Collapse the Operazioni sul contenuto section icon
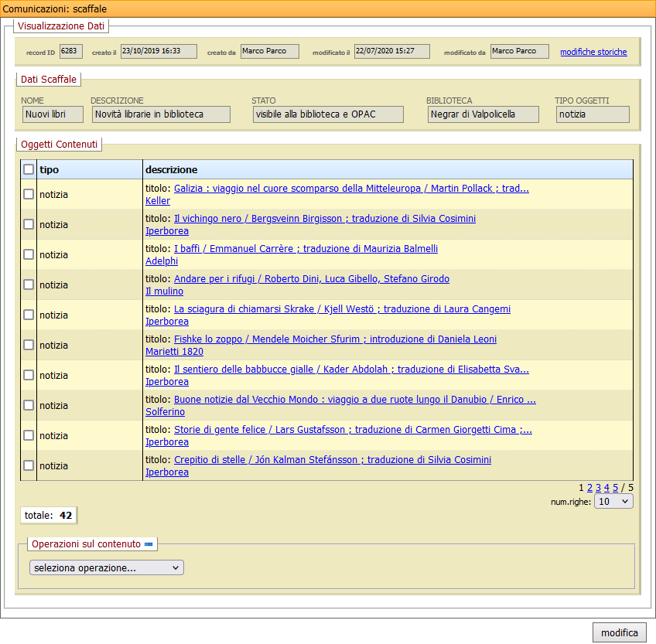Screen dimensions: 656x644 click(x=149, y=544)
